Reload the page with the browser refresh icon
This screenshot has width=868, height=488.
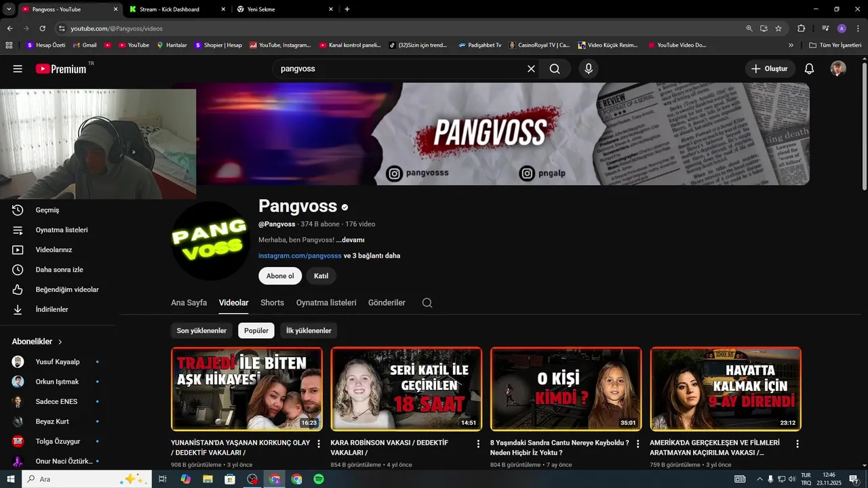42,28
